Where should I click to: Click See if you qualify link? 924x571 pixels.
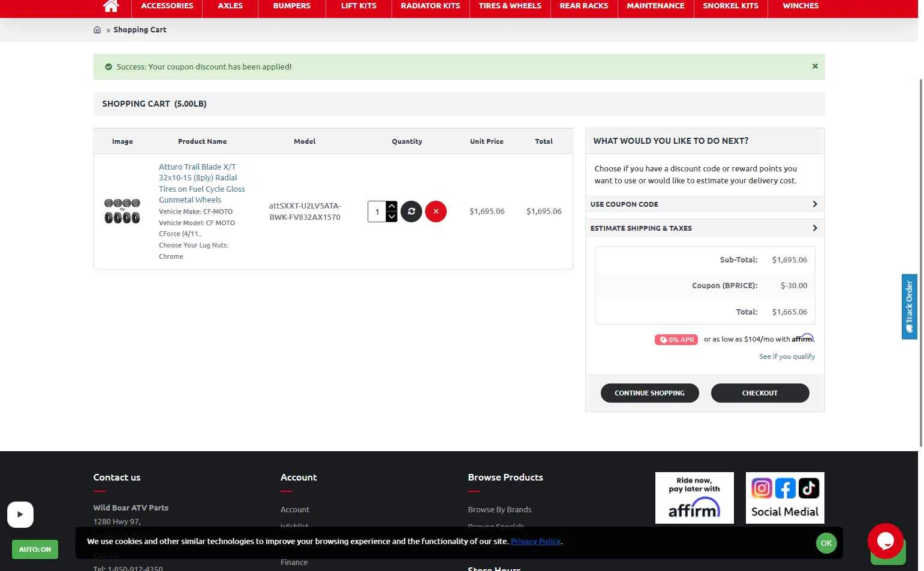pos(787,357)
